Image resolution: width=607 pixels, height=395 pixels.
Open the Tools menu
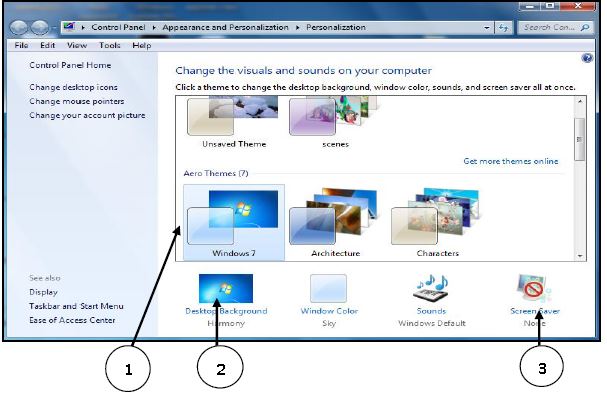tap(110, 45)
